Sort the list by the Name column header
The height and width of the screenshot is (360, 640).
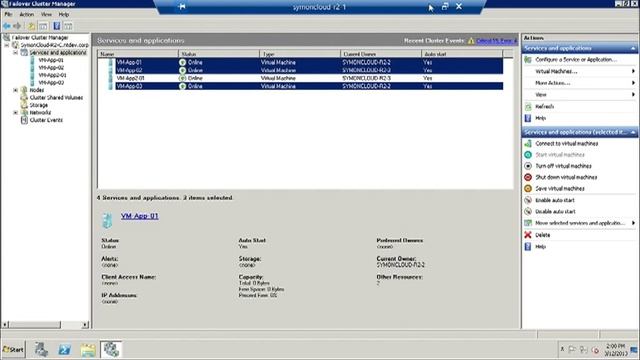[x=138, y=54]
